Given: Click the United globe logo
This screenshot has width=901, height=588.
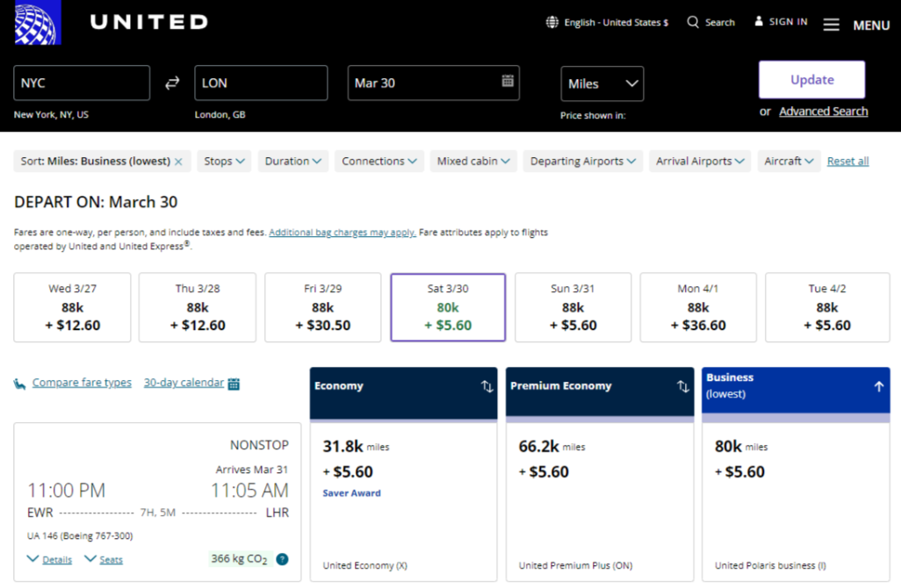Looking at the screenshot, I should [x=38, y=23].
